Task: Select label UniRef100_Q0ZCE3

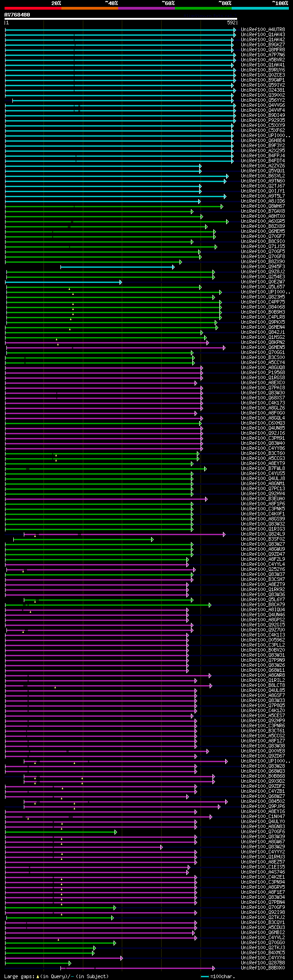Action: pos(263,75)
